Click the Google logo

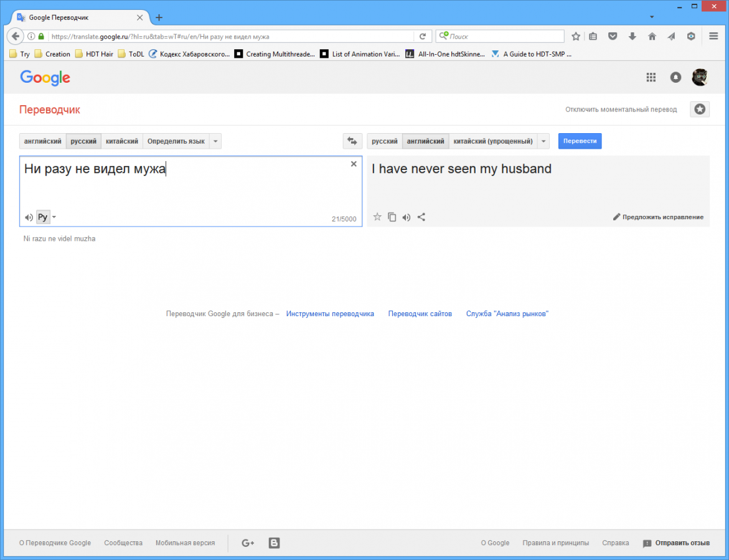(x=45, y=78)
